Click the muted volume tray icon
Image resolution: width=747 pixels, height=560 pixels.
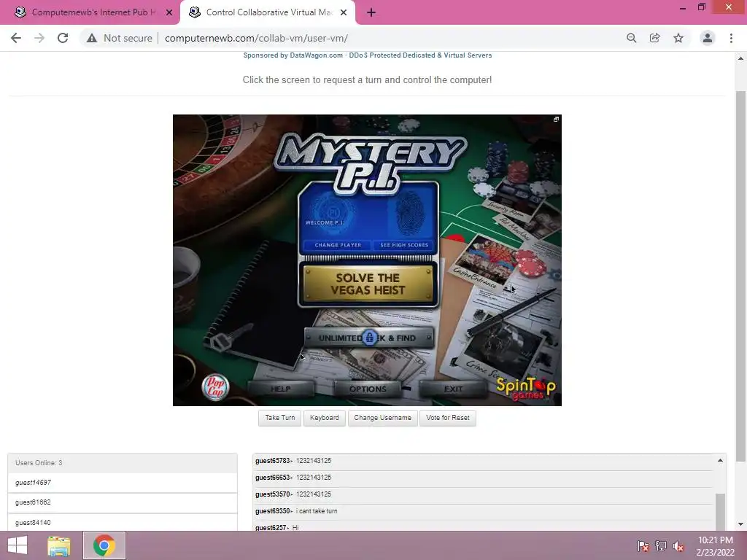678,546
